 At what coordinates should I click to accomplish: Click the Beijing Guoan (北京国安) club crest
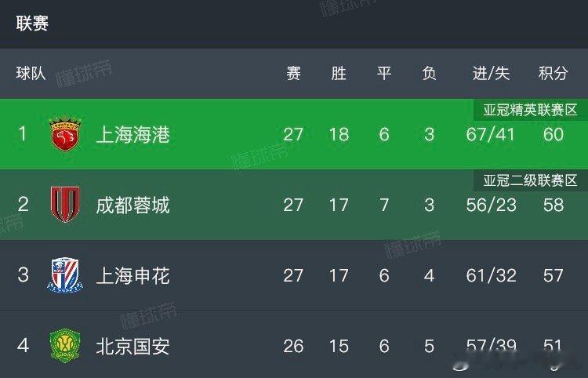point(65,346)
